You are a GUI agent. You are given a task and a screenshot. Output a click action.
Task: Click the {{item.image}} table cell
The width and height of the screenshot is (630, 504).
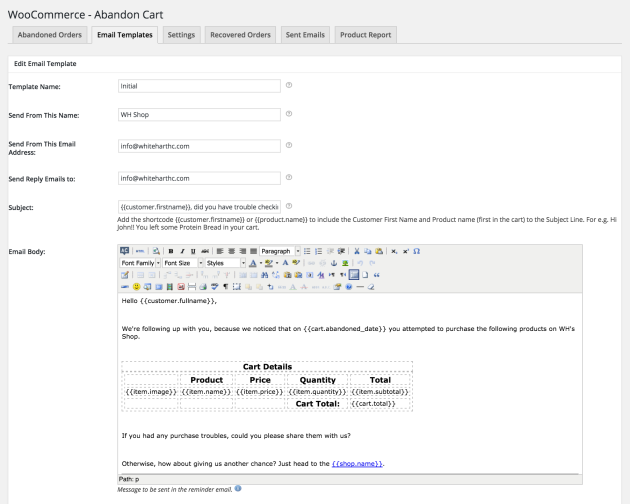(x=151, y=391)
